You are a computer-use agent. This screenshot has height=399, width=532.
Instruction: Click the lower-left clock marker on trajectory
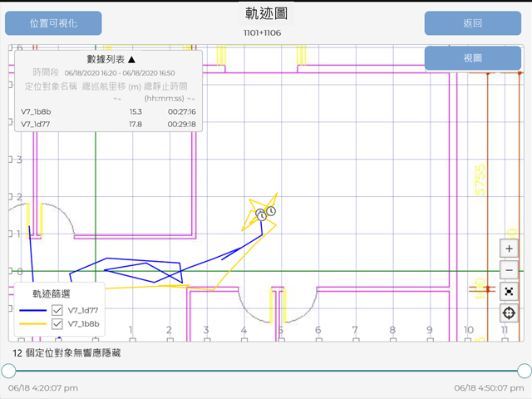[262, 216]
